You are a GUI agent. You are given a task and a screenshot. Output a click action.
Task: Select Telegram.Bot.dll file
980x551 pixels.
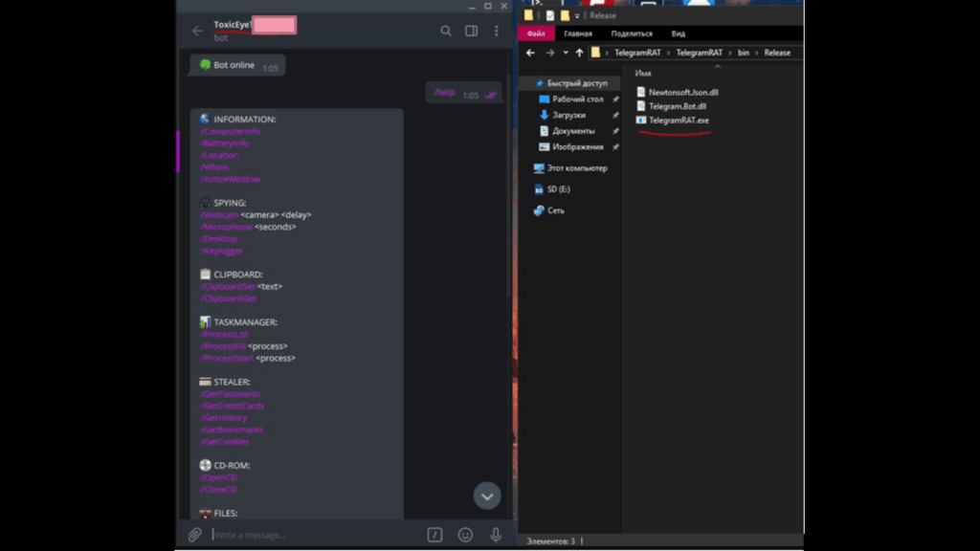click(x=671, y=106)
